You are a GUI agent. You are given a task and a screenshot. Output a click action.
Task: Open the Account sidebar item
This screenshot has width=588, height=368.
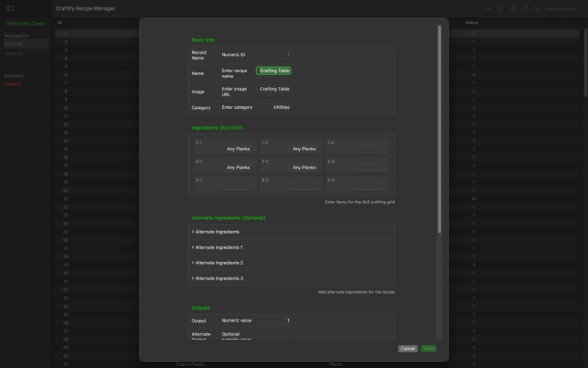14,76
